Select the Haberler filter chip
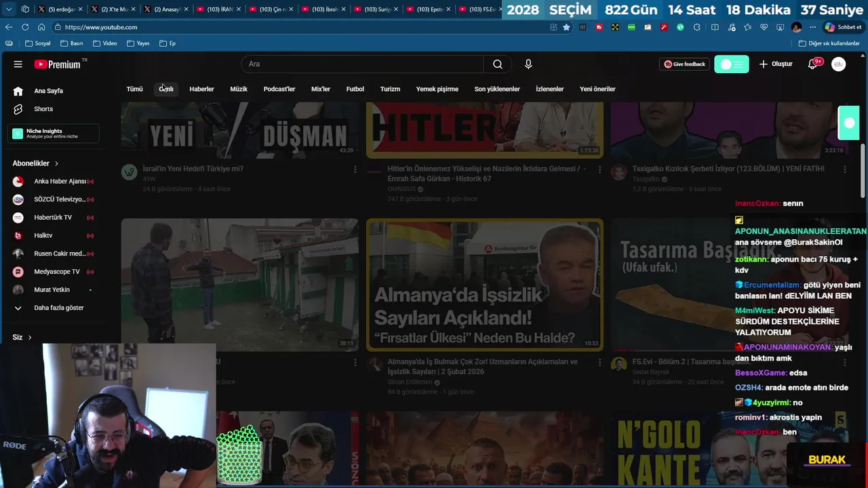This screenshot has height=488, width=868. (x=201, y=89)
